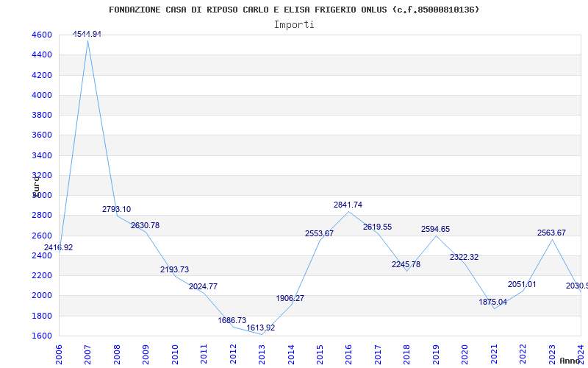Click x-axis year 2010
The image size is (588, 368).
click(x=175, y=355)
